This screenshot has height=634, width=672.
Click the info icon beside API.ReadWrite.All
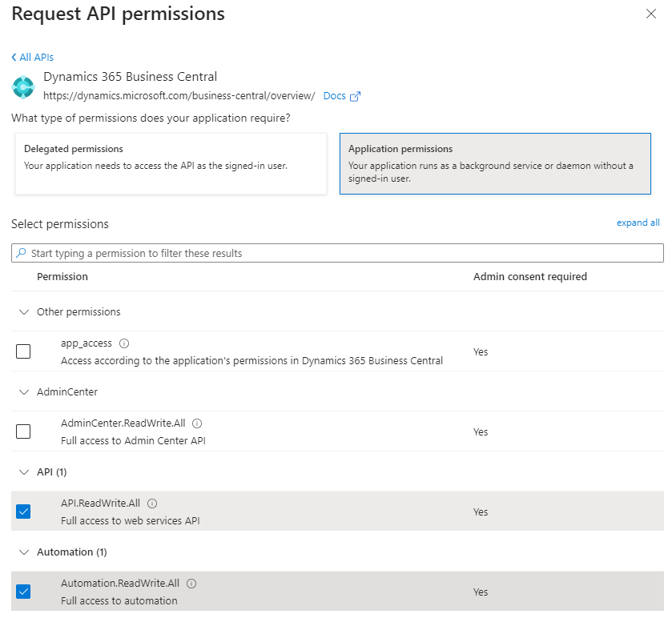tap(152, 503)
